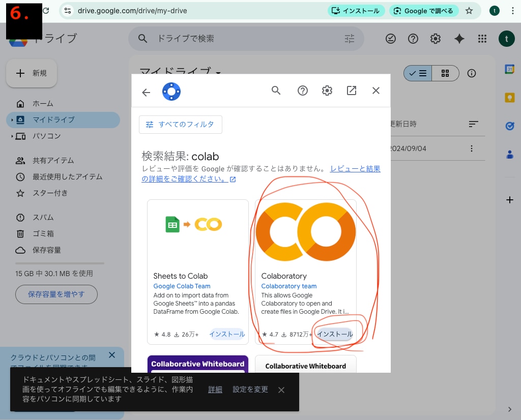Open the レビューと結果の詳細 link
Screen dimensions: 521x420
click(355, 168)
